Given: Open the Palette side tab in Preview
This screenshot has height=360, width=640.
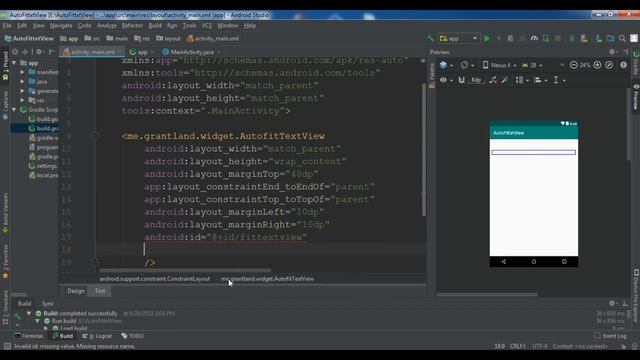Looking at the screenshot, I should (x=432, y=76).
